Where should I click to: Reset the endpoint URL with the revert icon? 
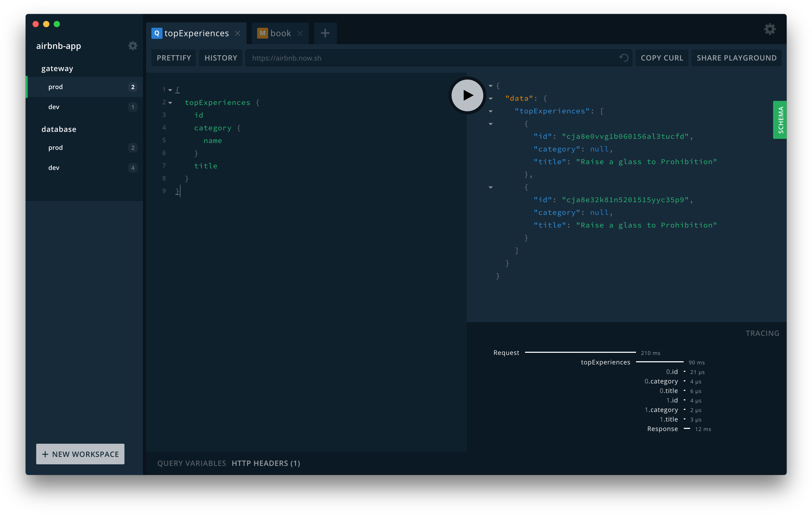(624, 58)
